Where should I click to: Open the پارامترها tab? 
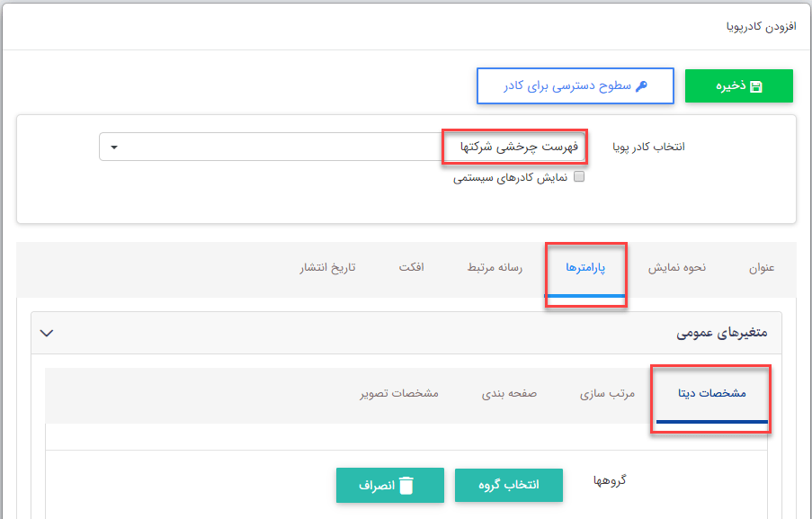click(x=587, y=267)
